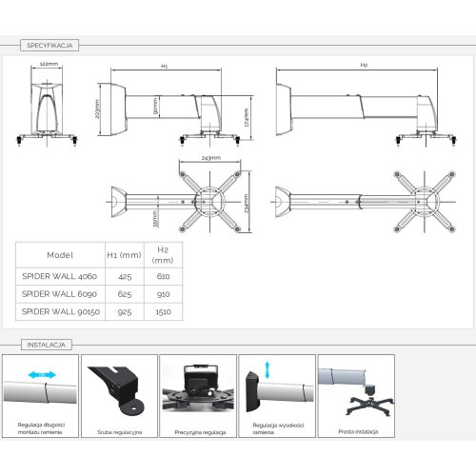Screen dimensions: 476x476
Task: Open the arm length adjustment thumbnail
Action: tap(40, 396)
